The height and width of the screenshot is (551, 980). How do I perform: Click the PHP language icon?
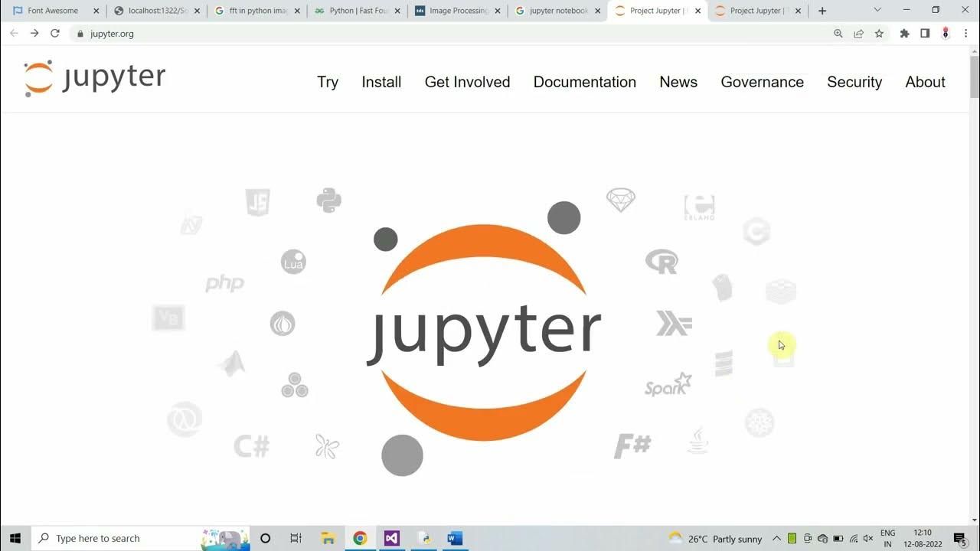224,284
